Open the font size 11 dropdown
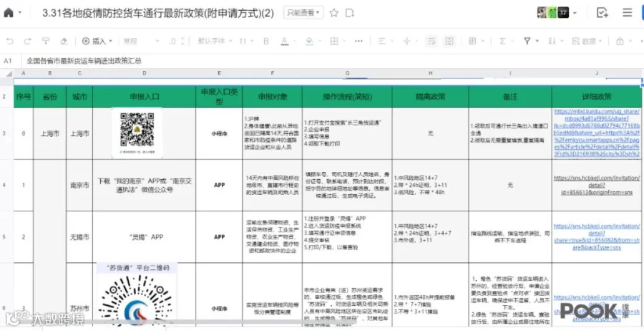 pos(246,41)
